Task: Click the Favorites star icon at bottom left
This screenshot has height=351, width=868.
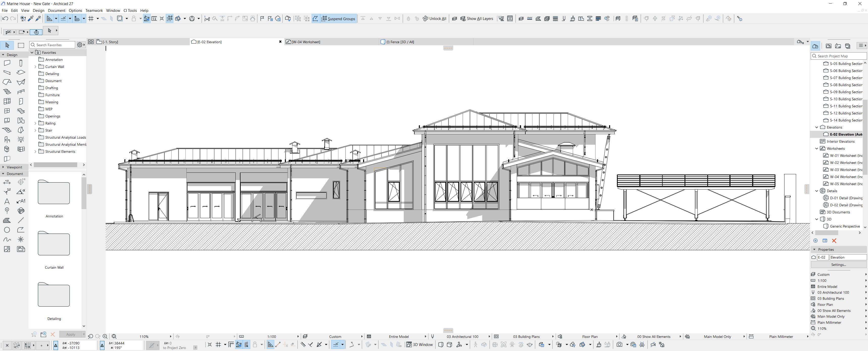Action: (x=34, y=334)
